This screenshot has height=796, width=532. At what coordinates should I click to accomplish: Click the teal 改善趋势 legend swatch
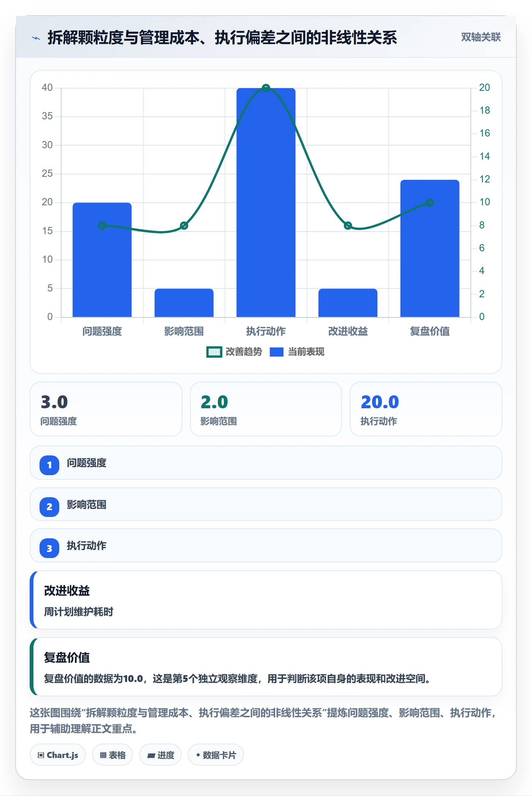click(214, 352)
